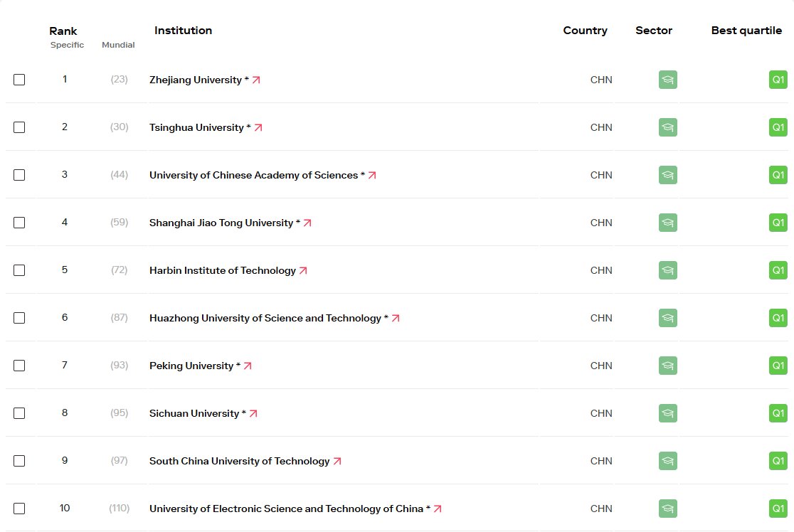Click sector icon in South China University row
The image size is (794, 532).
(x=668, y=460)
